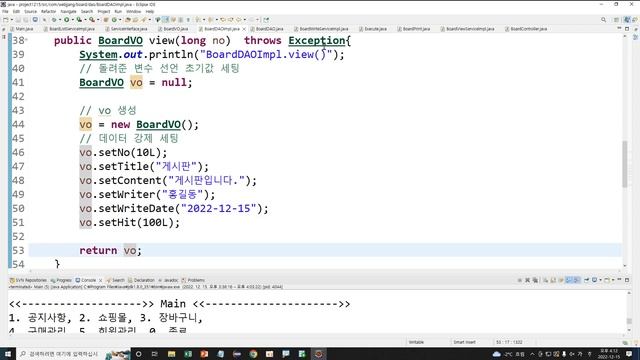Open the Run configurations dropdown arrow
Viewport: 640px width, 360px height.
[73, 20]
